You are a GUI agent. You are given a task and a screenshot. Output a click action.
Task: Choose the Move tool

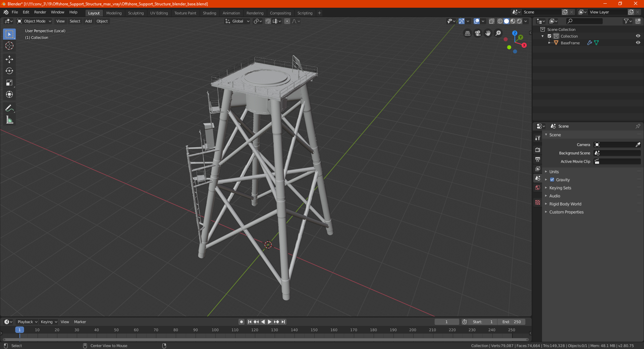click(9, 59)
